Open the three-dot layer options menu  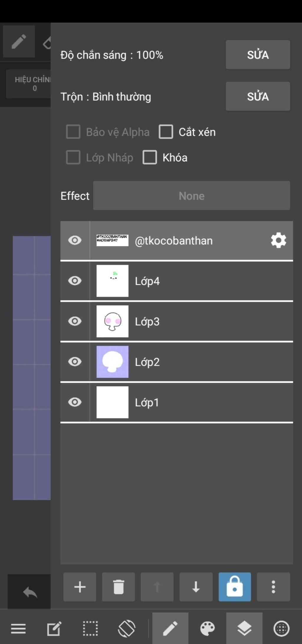pos(273,587)
